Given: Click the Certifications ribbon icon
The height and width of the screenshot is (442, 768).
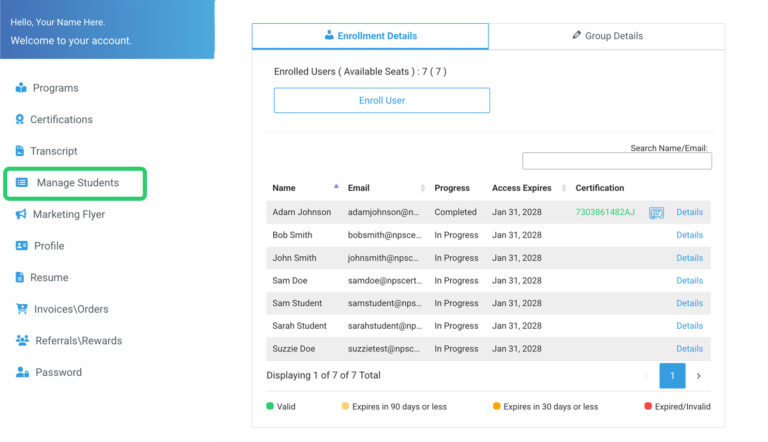Looking at the screenshot, I should (x=20, y=119).
